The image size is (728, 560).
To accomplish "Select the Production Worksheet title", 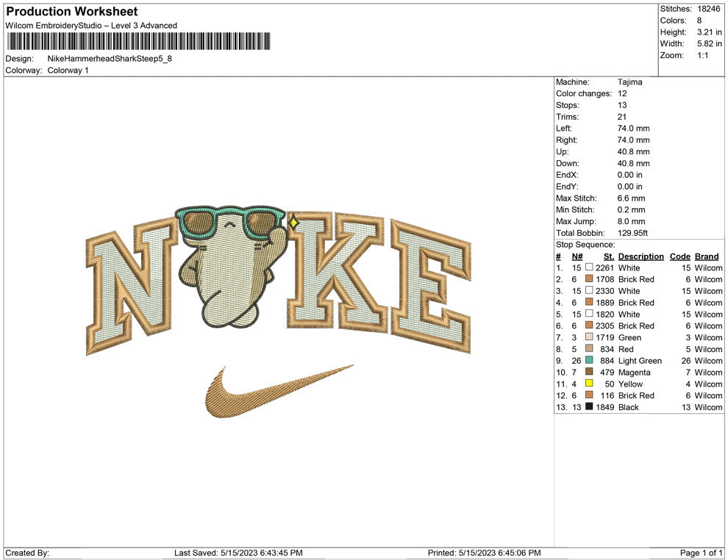I will point(72,12).
